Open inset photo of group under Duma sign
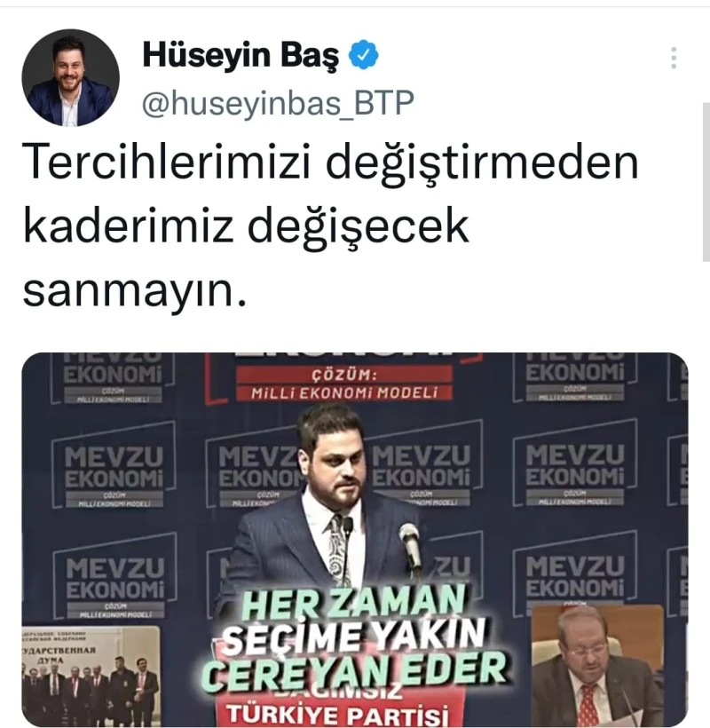710x728 pixels. click(x=91, y=675)
